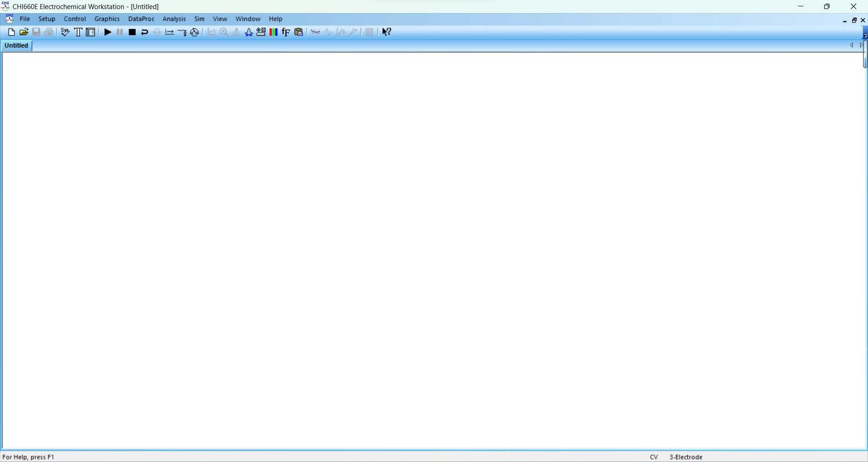Pause the running experiment
868x462 pixels.
(120, 32)
